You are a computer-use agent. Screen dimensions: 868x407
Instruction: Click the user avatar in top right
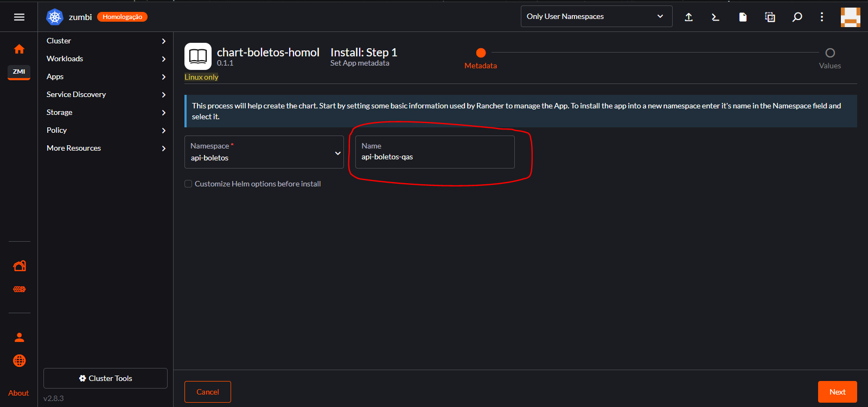[850, 17]
